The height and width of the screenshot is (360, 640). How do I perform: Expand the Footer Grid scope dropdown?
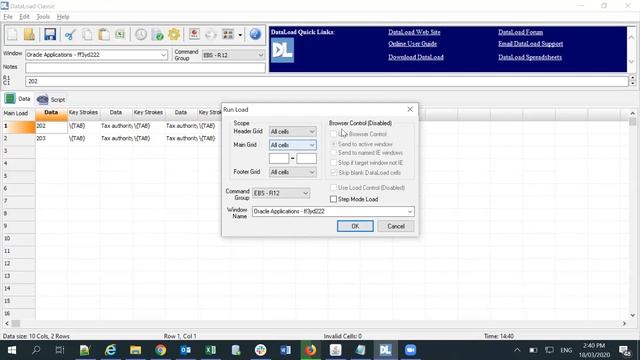point(312,172)
